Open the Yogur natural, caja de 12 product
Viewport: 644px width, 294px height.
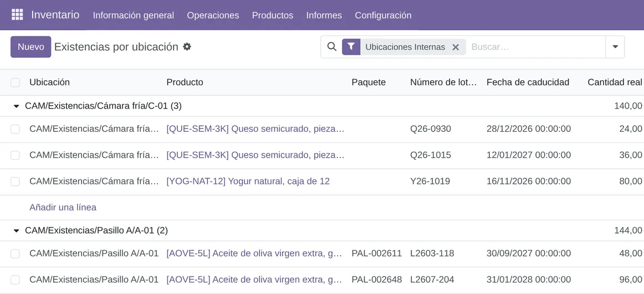248,181
